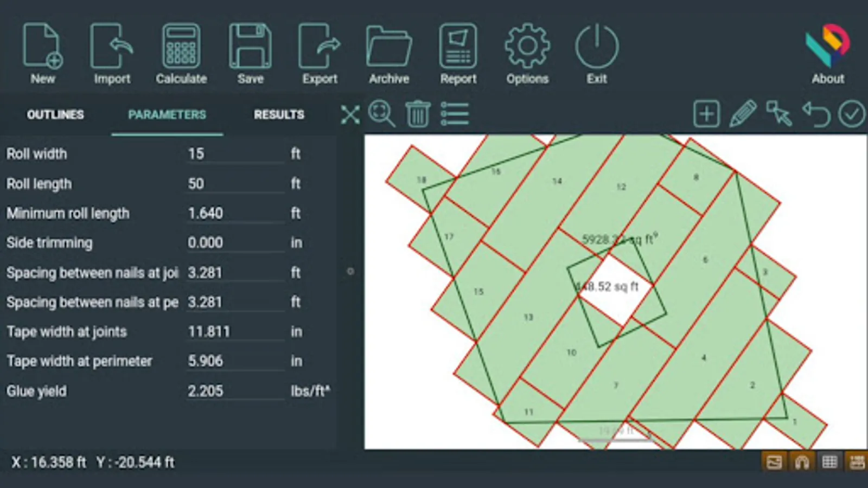Viewport: 868px width, 488px height.
Task: Toggle the background image visibility
Action: tap(774, 462)
